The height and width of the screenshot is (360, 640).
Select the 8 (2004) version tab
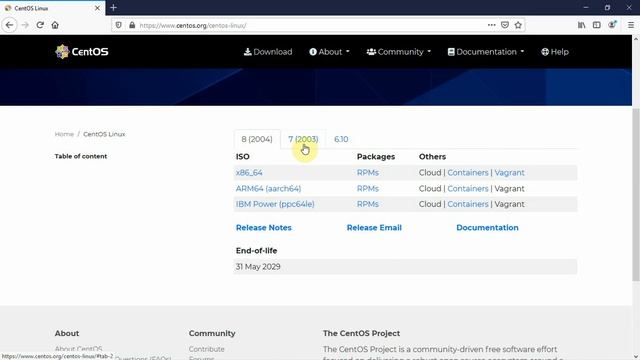[x=257, y=139]
